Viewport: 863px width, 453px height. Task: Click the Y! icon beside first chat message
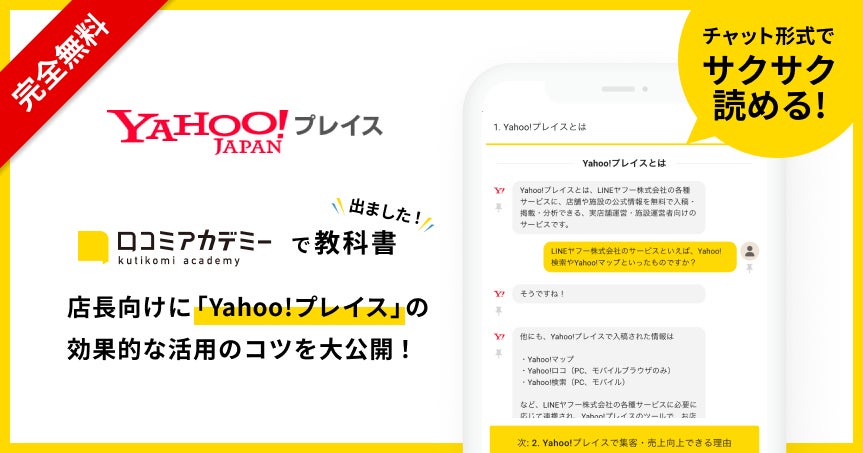click(x=499, y=190)
